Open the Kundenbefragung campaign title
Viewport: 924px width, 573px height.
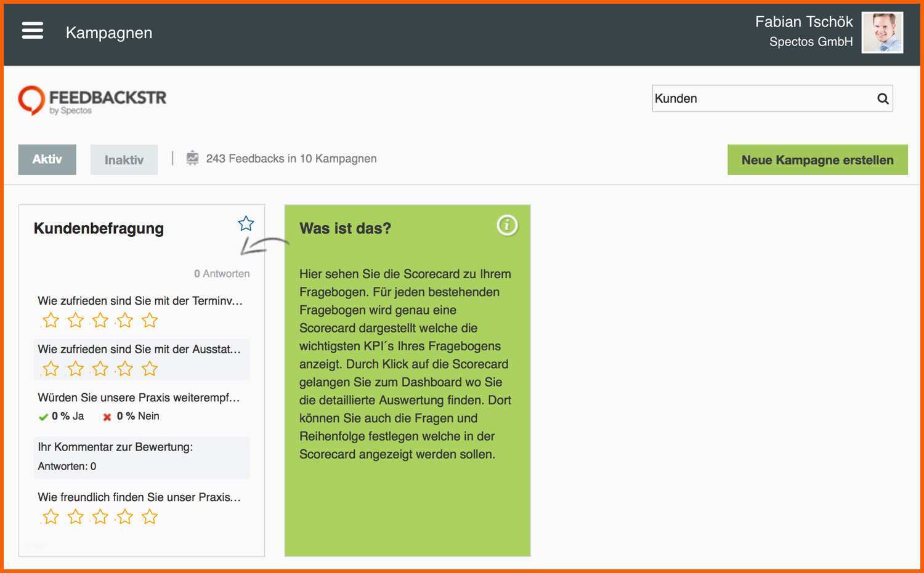point(99,228)
